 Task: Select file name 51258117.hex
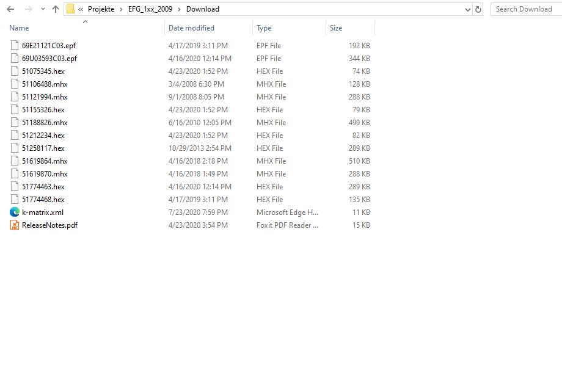pos(43,148)
